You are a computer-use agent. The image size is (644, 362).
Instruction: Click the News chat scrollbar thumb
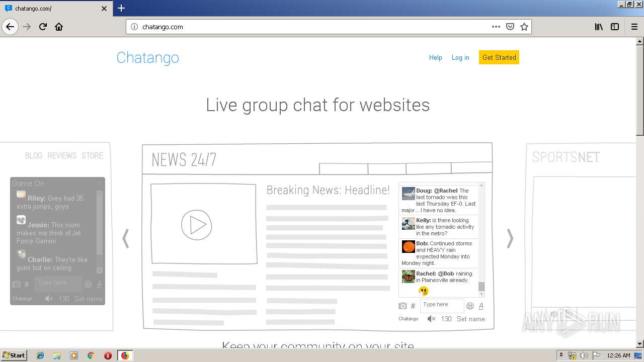coord(481,287)
